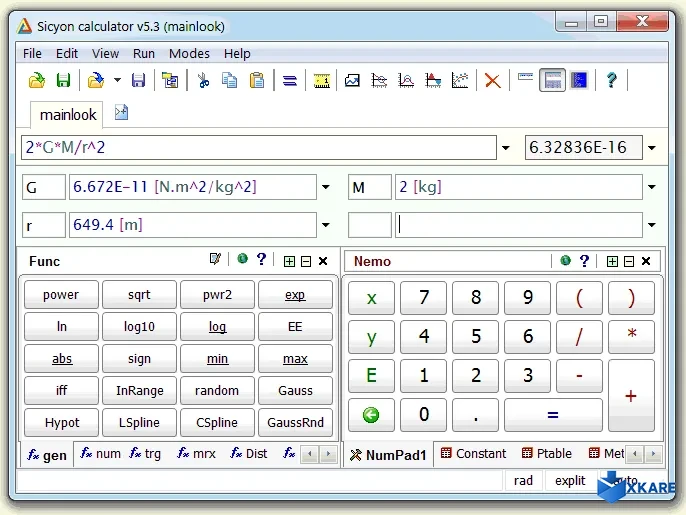Viewport: 686px width, 515px height.
Task: Close the Func panel with its X
Action: (x=323, y=261)
